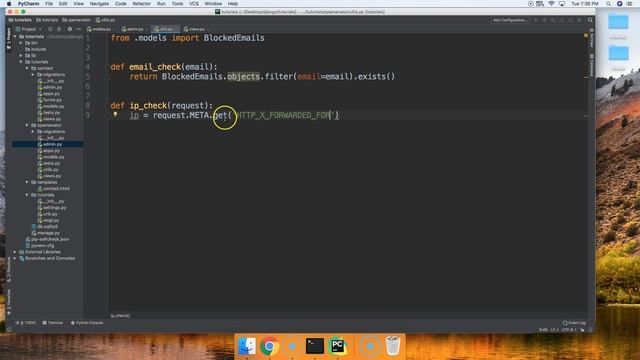This screenshot has width=640, height=360.
Task: Open the Tools menu
Action: click(x=177, y=4)
